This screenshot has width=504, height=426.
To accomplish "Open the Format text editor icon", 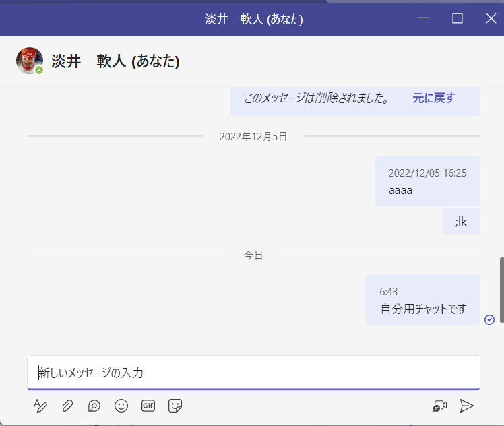I will point(40,406).
